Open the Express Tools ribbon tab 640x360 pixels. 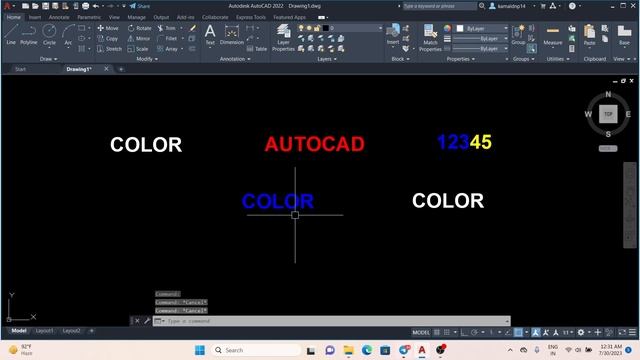tap(251, 17)
